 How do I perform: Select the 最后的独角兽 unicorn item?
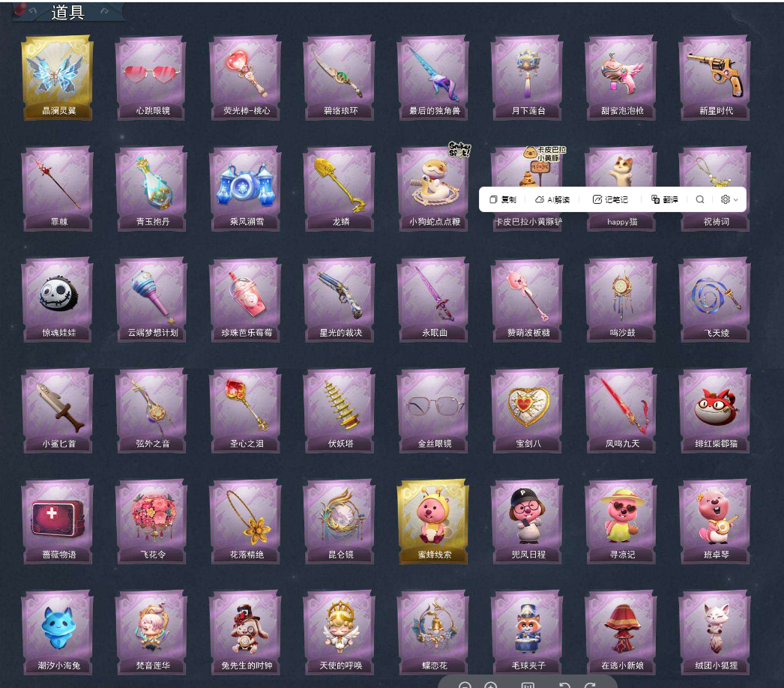pos(433,77)
